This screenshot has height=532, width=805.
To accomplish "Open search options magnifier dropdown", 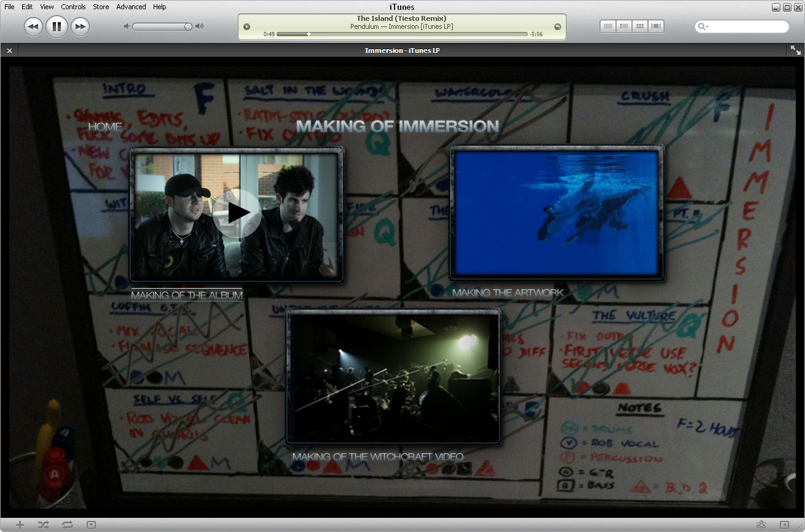I will 702,26.
